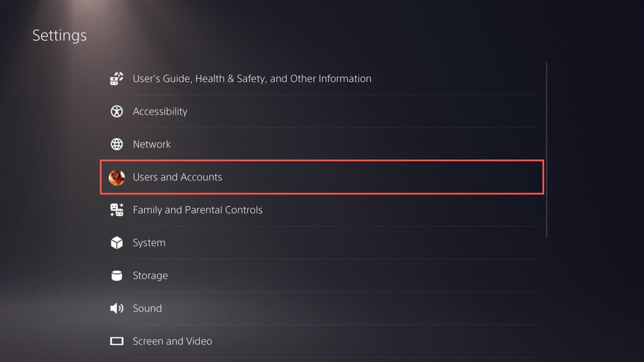Open User's Guide, Health & Safety menu item

252,79
